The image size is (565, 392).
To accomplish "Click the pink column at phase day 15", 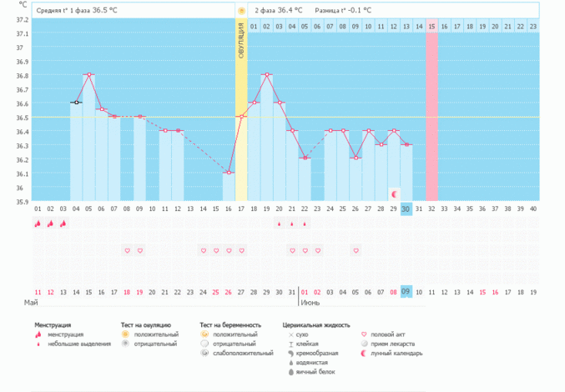I will pyautogui.click(x=431, y=108).
